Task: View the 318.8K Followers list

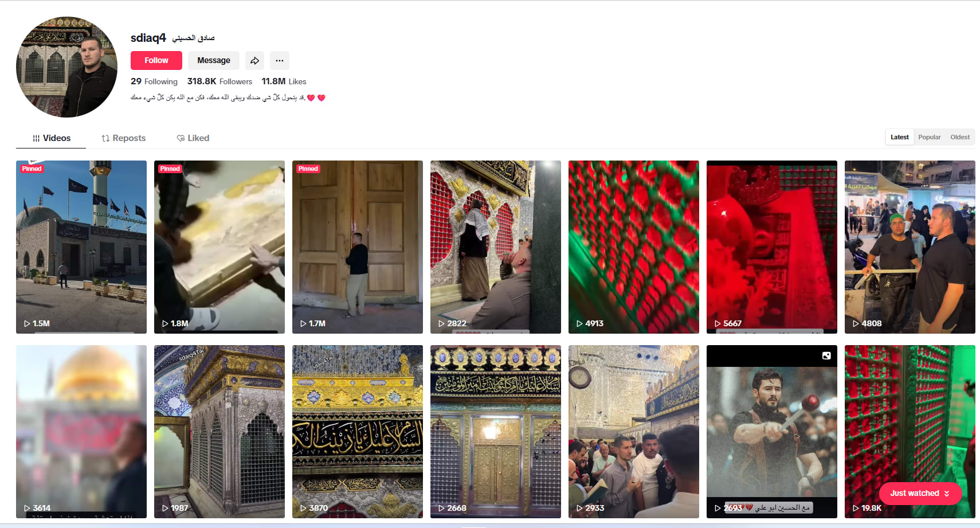Action: tap(219, 81)
